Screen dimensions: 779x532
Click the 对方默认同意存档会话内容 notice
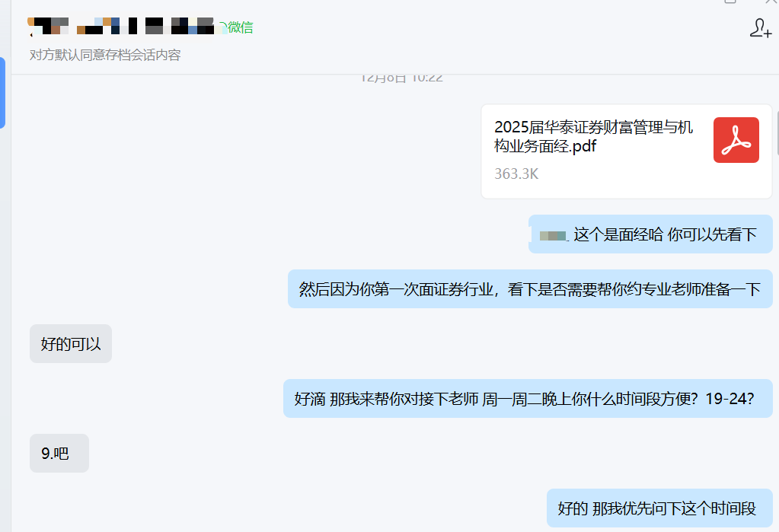pos(105,55)
